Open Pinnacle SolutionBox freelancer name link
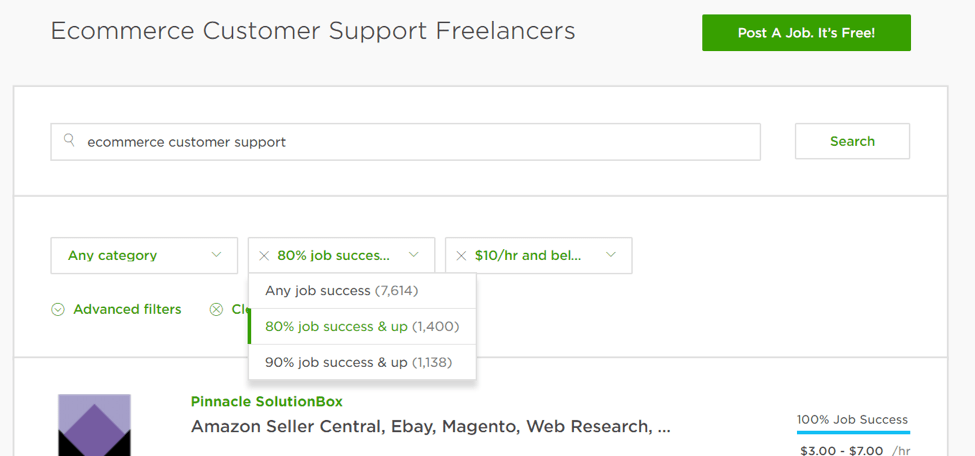Screen dimensions: 975x456 tap(266, 402)
